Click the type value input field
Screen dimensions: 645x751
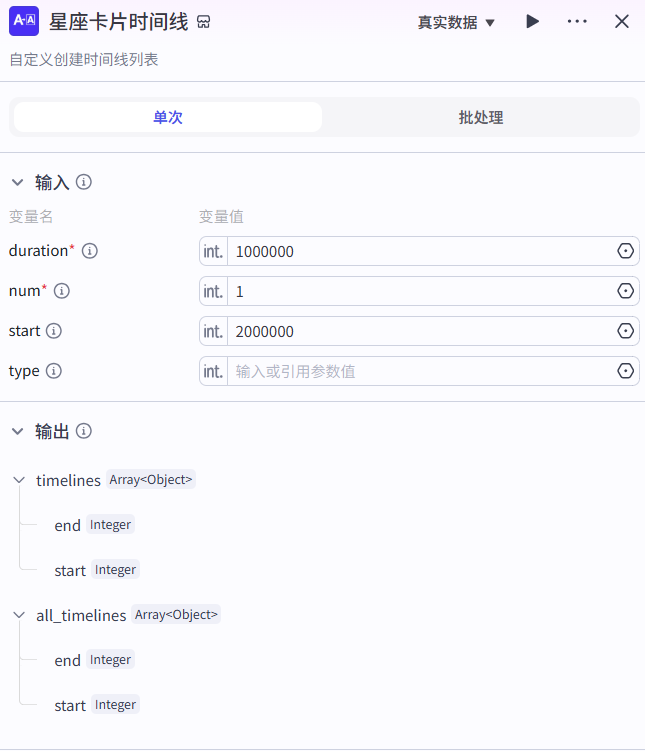(x=420, y=371)
